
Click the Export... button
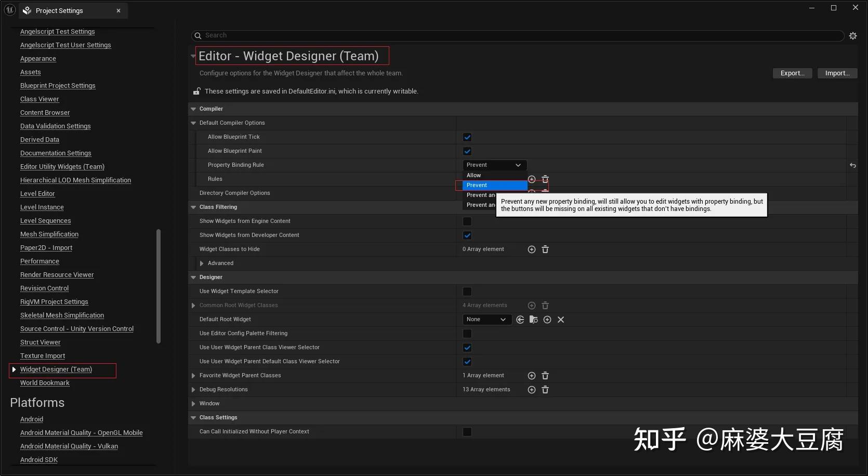click(x=792, y=73)
